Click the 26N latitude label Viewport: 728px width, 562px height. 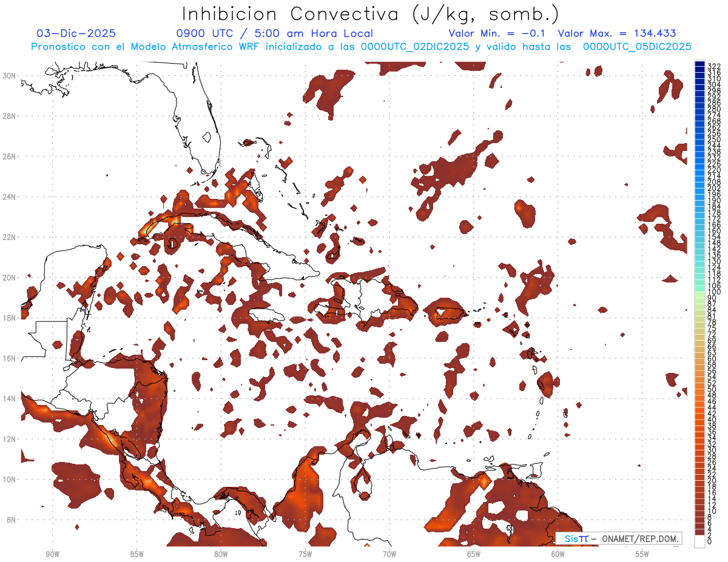10,156
